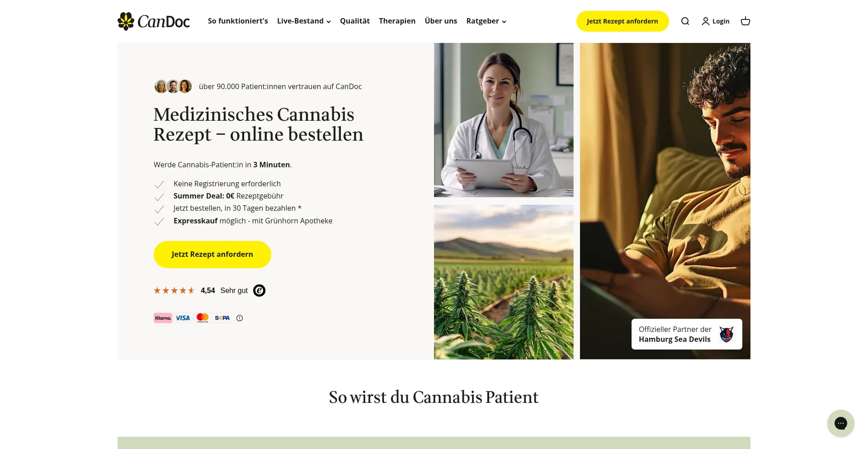Click the Mastercard payment logo

pyautogui.click(x=203, y=318)
